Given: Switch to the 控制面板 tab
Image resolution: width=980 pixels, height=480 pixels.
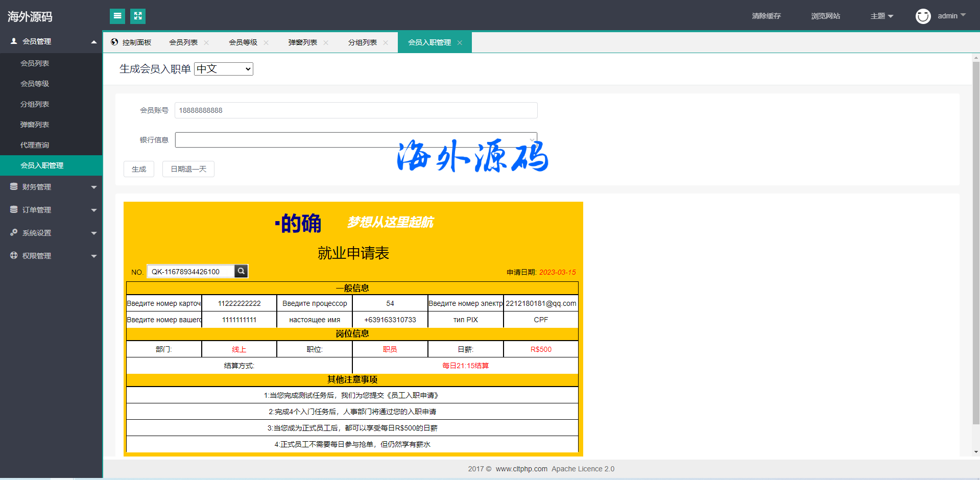Looking at the screenshot, I should (x=132, y=43).
